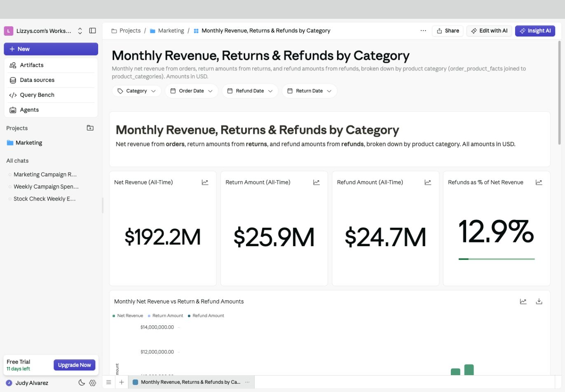Click Edit with AI button

click(489, 31)
